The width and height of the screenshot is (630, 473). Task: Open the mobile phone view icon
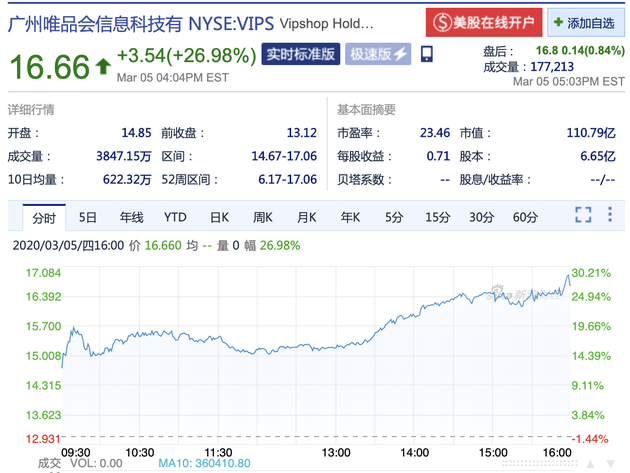coord(427,54)
